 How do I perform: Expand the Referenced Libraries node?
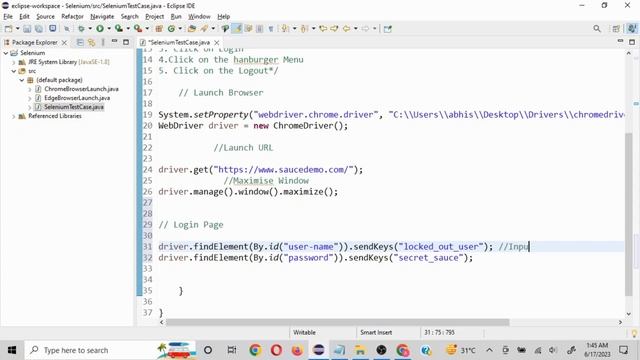(13, 116)
